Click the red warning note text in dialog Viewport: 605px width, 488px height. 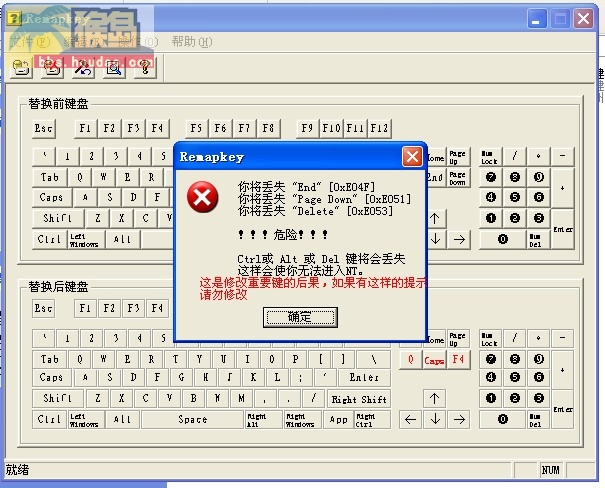[x=313, y=289]
